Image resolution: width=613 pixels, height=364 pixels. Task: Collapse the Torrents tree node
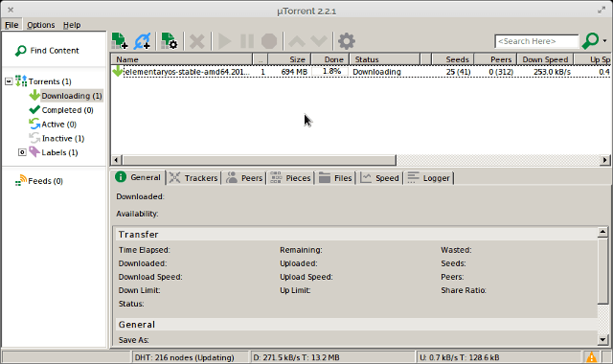pos(9,81)
